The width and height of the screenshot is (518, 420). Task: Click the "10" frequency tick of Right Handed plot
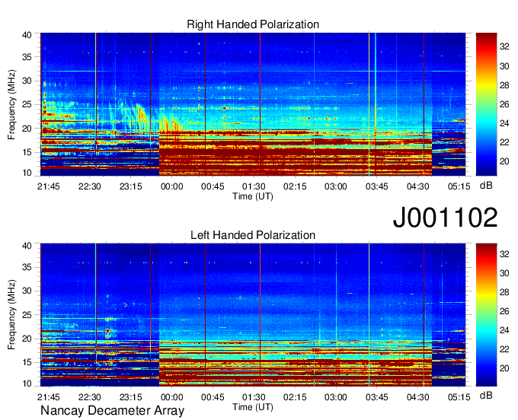[27, 173]
